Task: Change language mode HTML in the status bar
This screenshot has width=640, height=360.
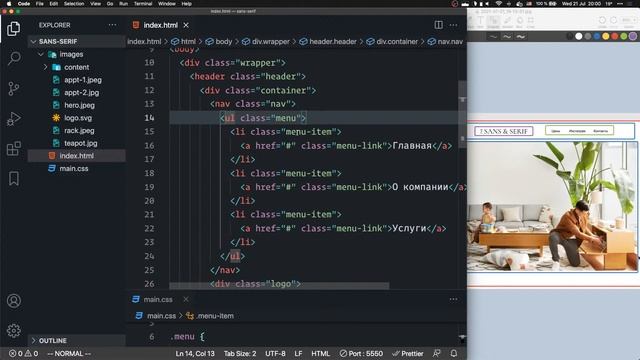Action: point(320,353)
